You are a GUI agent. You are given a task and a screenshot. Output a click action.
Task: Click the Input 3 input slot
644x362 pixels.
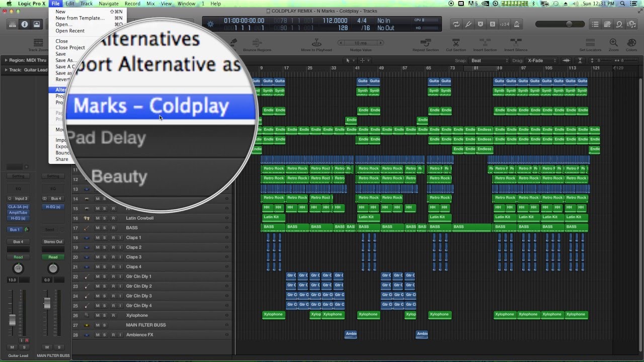click(x=21, y=199)
